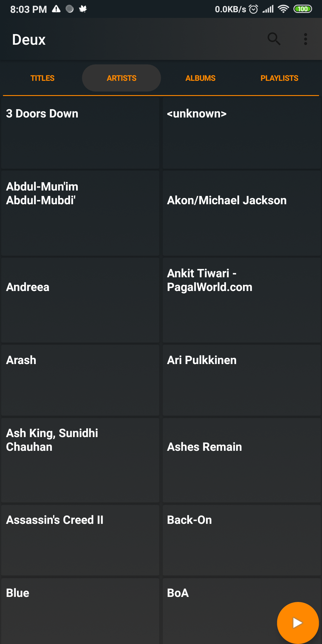
Task: Switch to the Albums tab
Action: (x=200, y=78)
